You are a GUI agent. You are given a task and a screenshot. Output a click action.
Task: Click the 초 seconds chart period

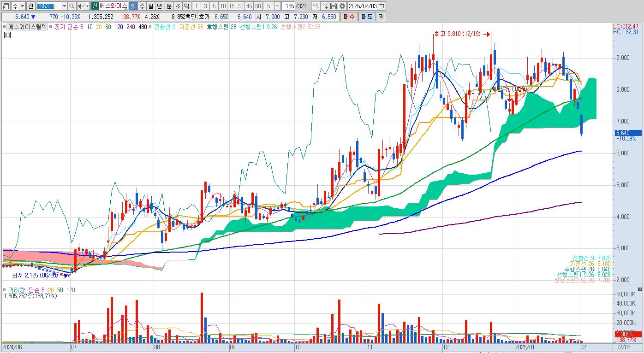pos(178,6)
